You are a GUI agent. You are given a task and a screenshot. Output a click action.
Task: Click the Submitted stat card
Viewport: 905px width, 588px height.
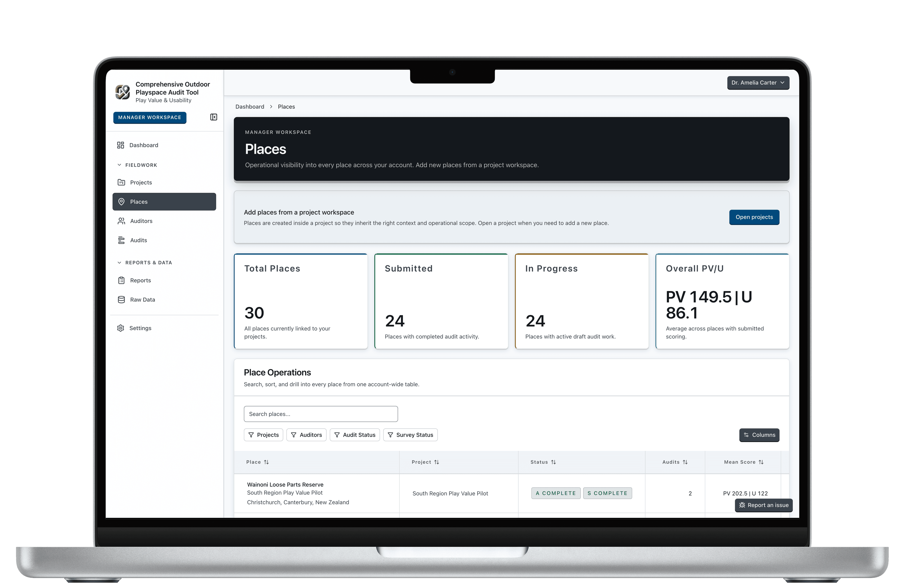(x=441, y=301)
